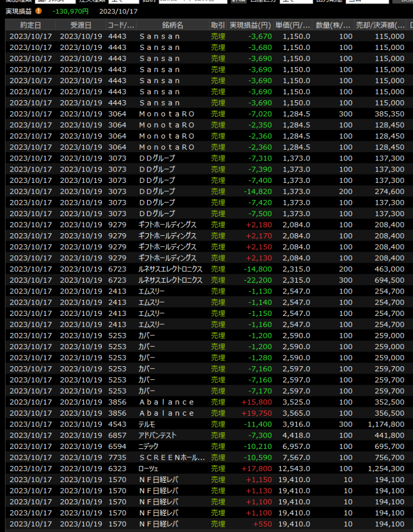The width and height of the screenshot is (413, 532).
Task: Sort by the 約定日 column header
Action: click(31, 25)
